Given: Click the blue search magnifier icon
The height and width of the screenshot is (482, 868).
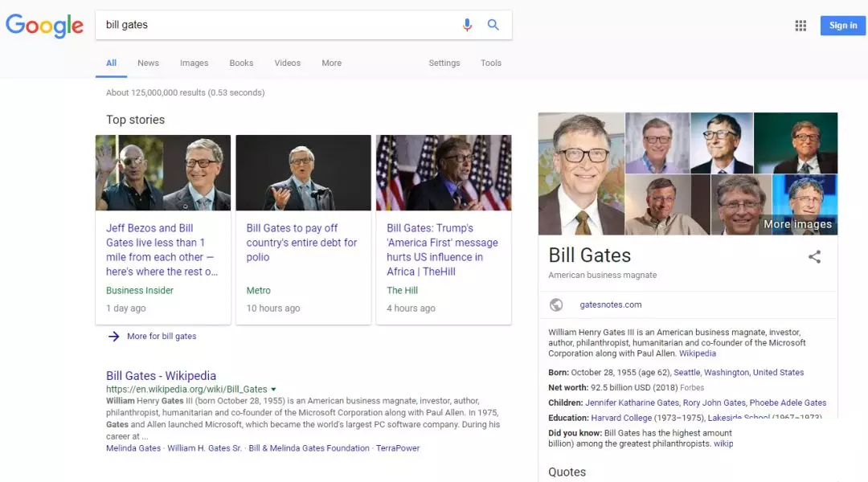Looking at the screenshot, I should (493, 25).
